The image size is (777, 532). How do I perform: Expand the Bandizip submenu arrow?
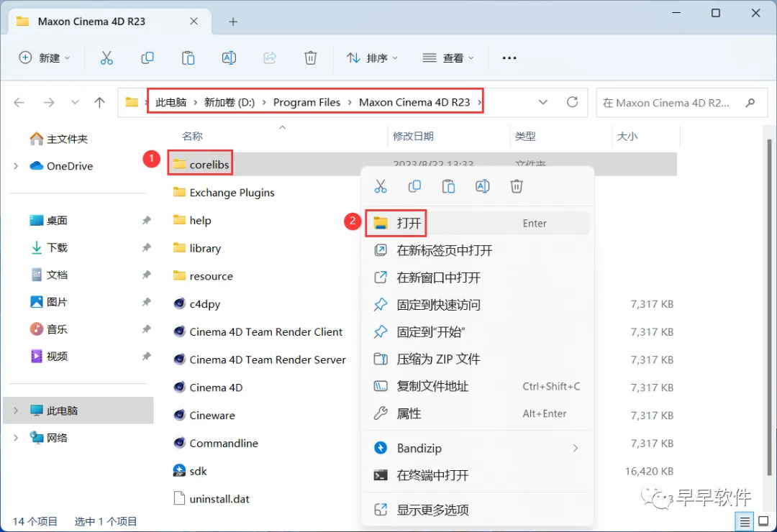(576, 448)
